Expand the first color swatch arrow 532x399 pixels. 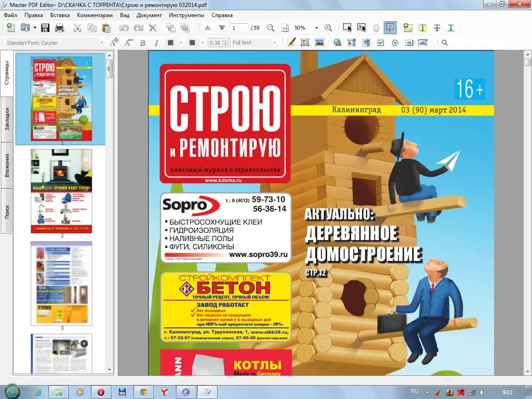pos(181,43)
